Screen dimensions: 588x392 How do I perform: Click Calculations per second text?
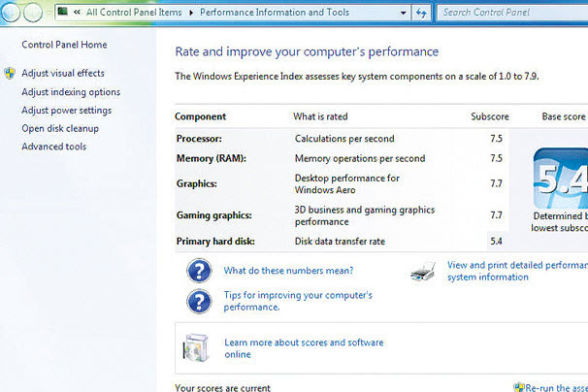click(344, 139)
